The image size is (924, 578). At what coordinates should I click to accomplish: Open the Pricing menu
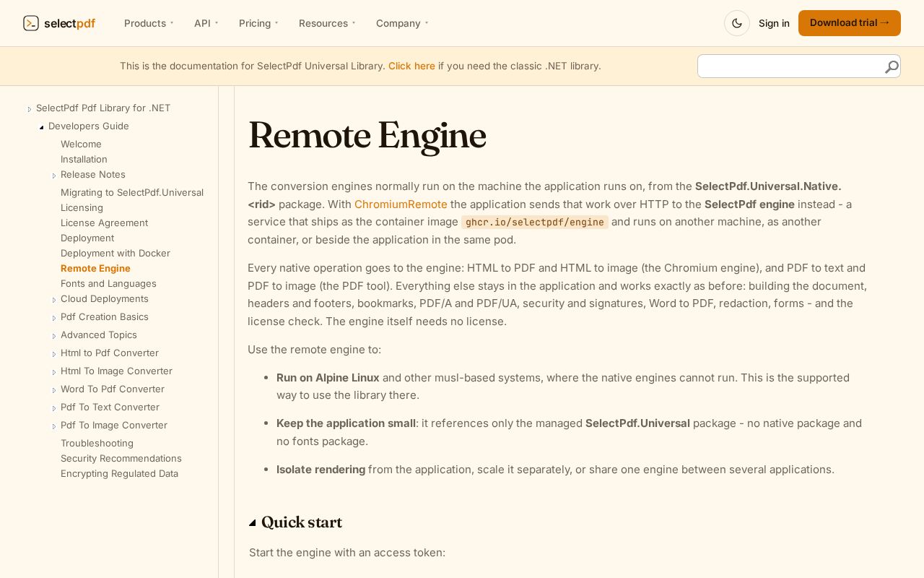(x=258, y=23)
